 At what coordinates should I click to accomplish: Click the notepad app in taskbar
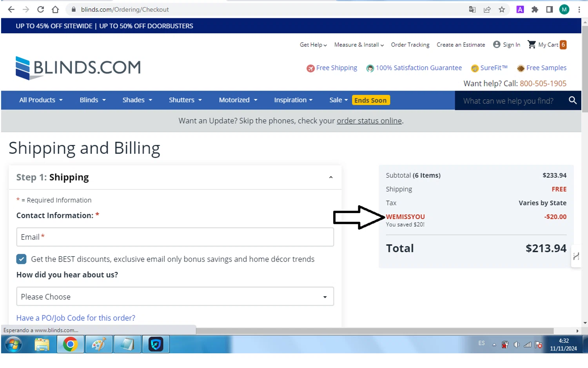point(127,344)
